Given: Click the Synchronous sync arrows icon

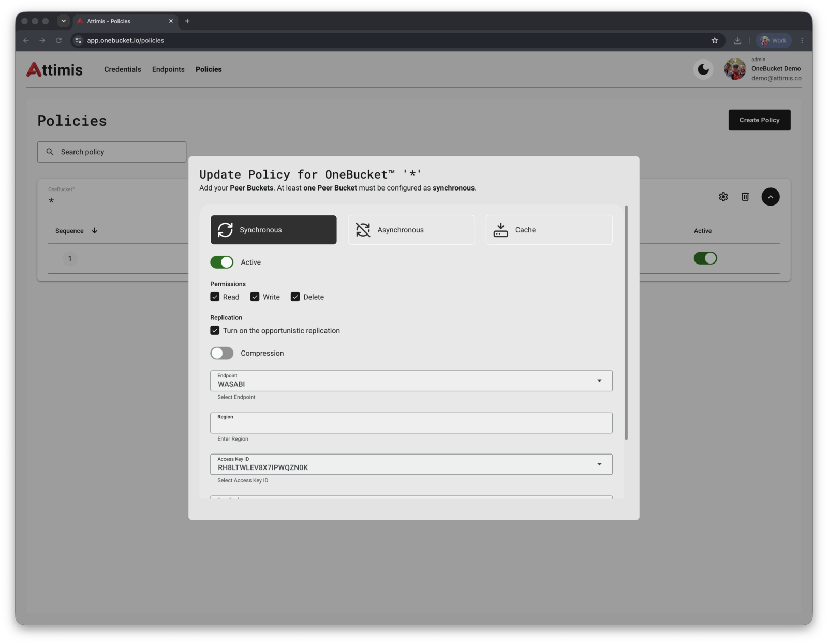Looking at the screenshot, I should coord(225,230).
